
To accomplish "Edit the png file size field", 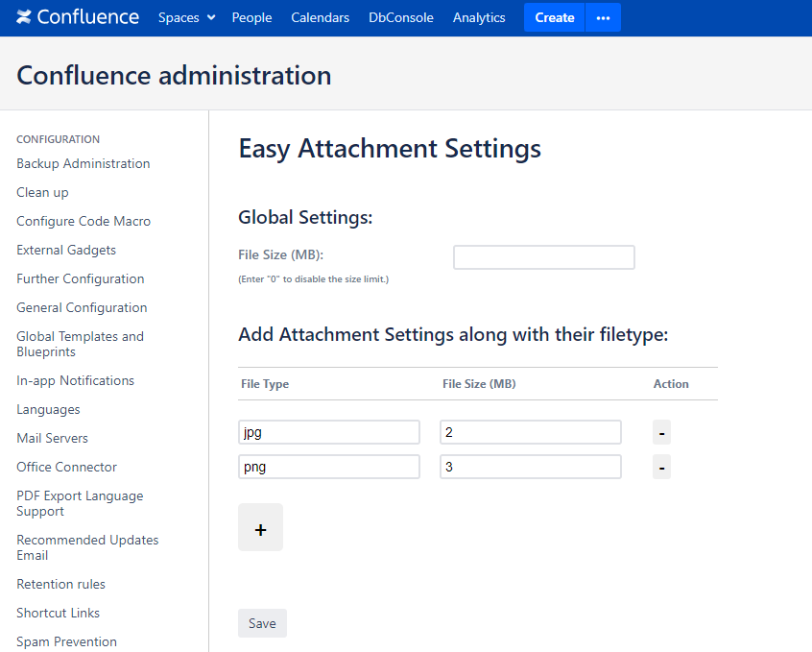I will point(530,467).
